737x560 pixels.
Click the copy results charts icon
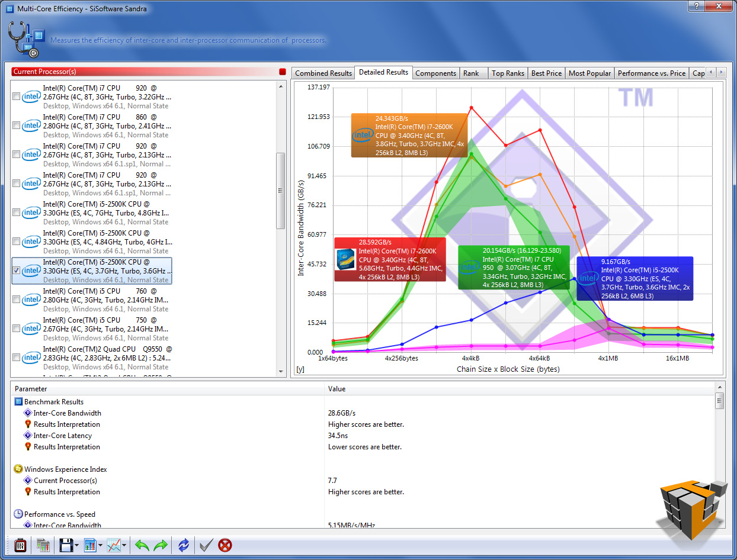[x=43, y=545]
